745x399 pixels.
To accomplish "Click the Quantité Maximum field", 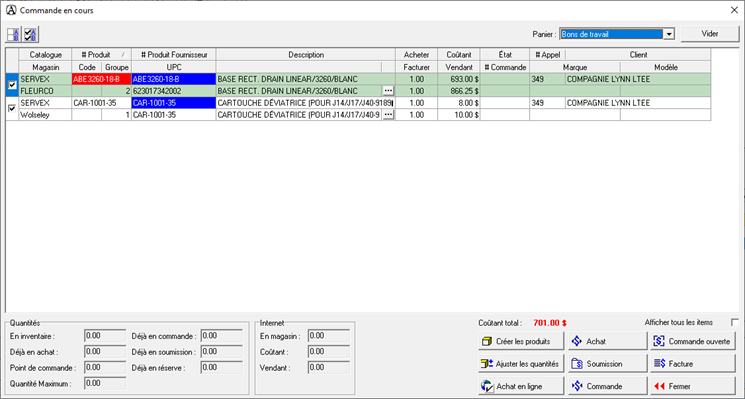I will coord(105,383).
